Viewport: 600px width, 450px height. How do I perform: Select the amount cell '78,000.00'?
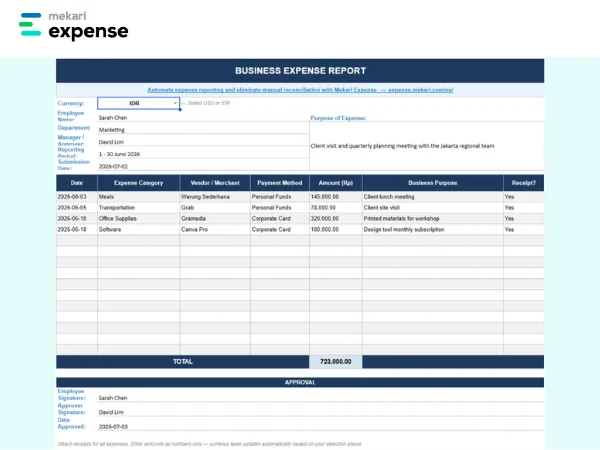click(336, 207)
